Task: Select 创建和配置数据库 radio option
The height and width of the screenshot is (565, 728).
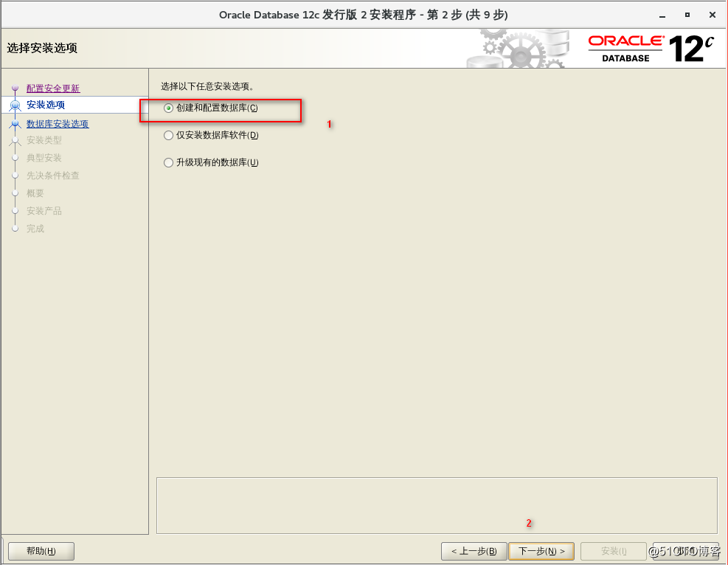Action: pos(210,108)
